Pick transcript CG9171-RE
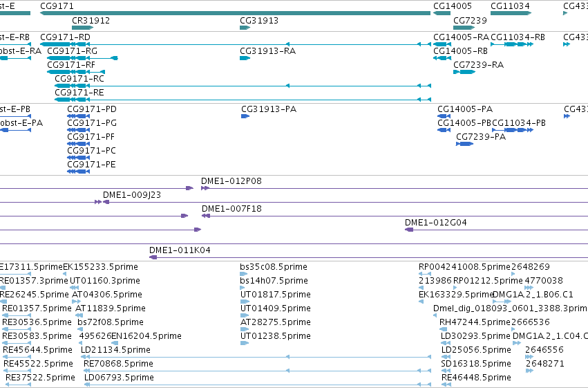 (79, 93)
